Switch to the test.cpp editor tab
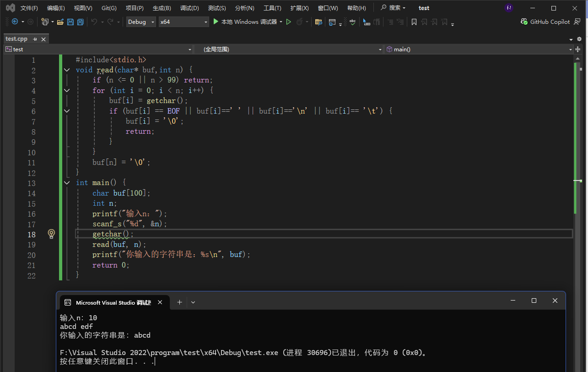 coord(16,39)
